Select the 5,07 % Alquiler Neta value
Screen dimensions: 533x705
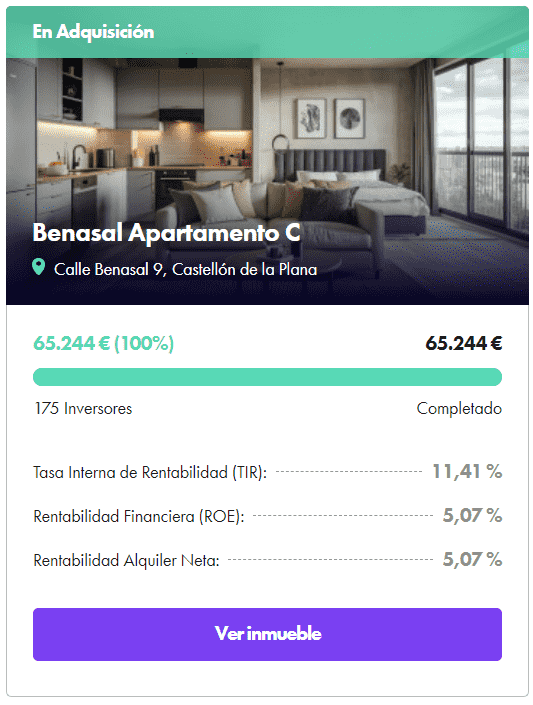click(x=472, y=560)
